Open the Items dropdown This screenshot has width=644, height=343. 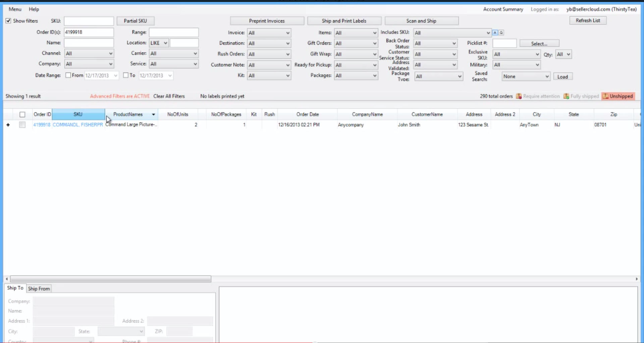coord(356,33)
